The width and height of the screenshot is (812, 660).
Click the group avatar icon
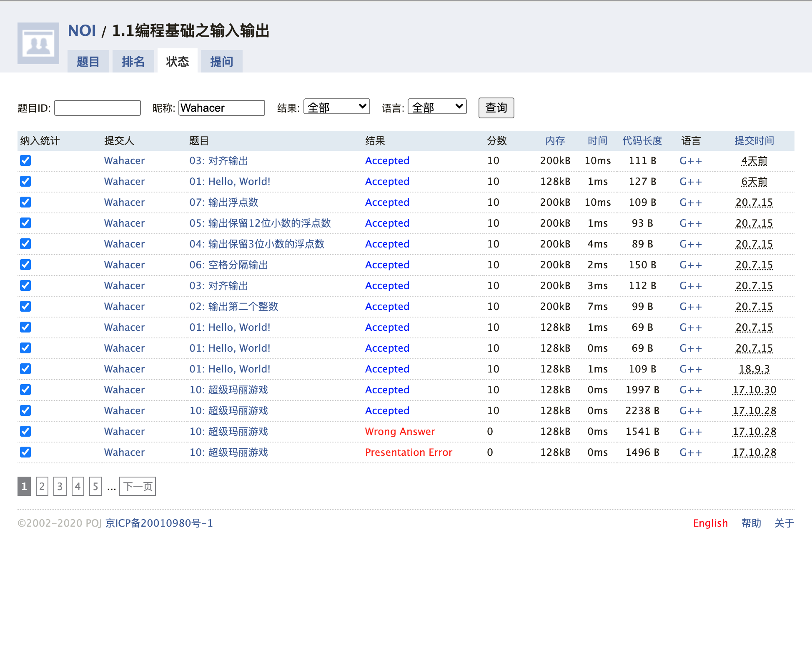point(38,43)
